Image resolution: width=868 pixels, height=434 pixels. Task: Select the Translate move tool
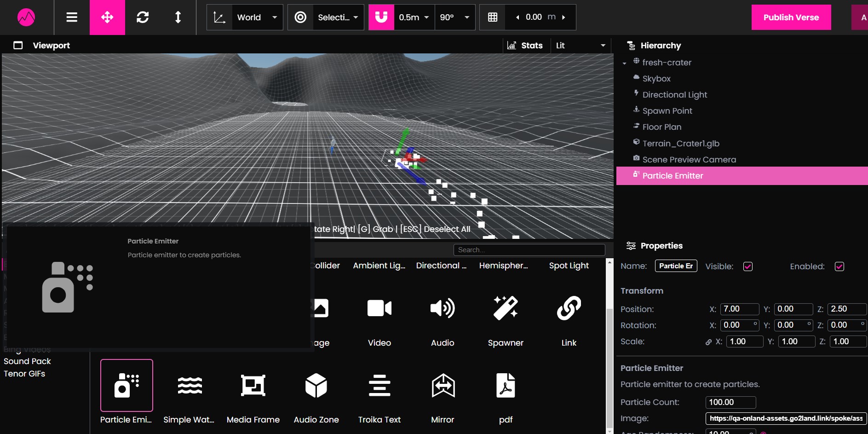(x=107, y=17)
